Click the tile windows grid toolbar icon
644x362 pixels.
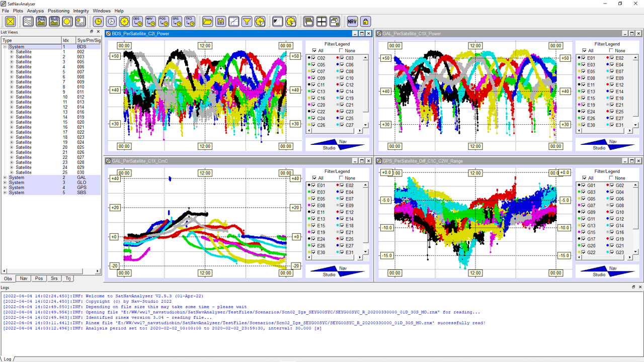click(321, 22)
